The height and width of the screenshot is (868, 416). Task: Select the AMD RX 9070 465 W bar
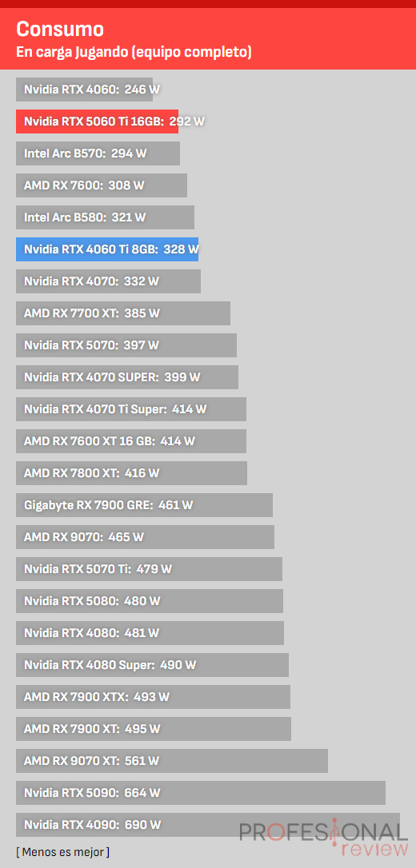(x=145, y=538)
